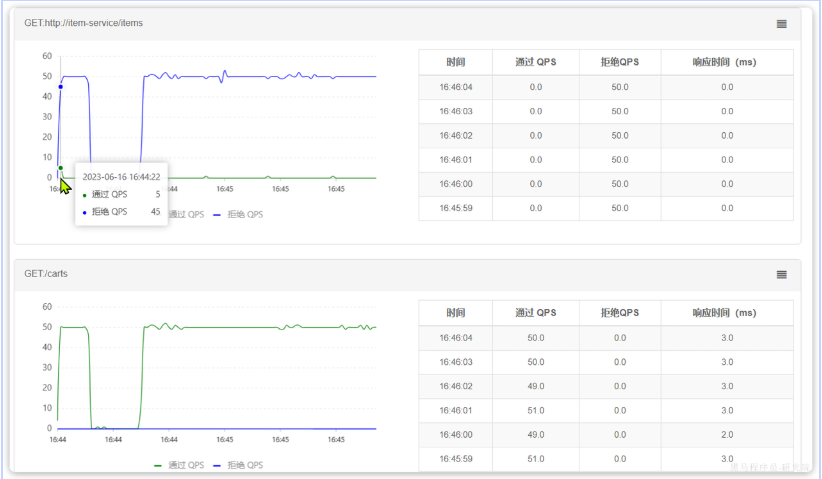
Task: Click the 拒绝QPS column header in the item-service table
Action: click(619, 62)
